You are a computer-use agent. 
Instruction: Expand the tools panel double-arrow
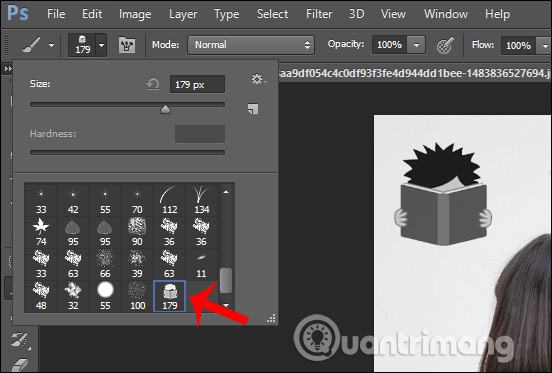[x=8, y=69]
